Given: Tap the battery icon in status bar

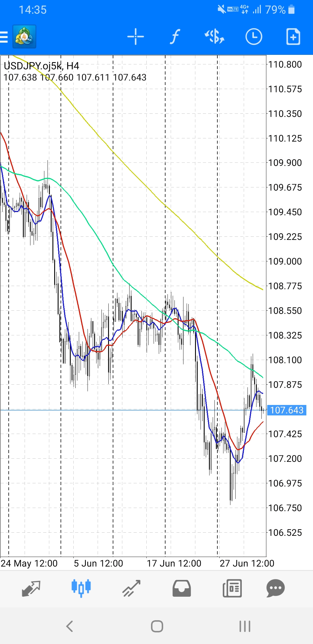Looking at the screenshot, I should 292,10.
